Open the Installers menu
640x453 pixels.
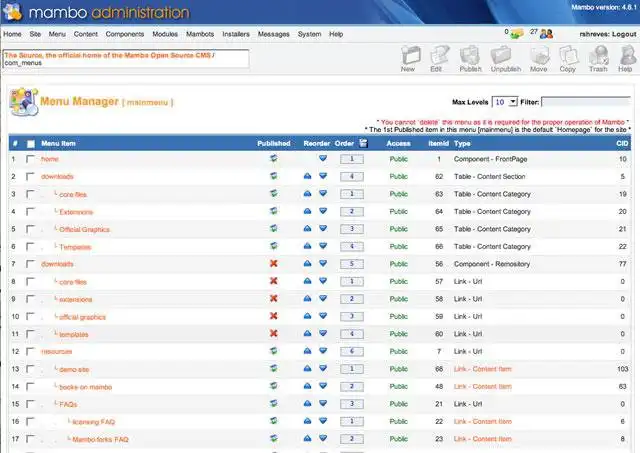[x=236, y=34]
